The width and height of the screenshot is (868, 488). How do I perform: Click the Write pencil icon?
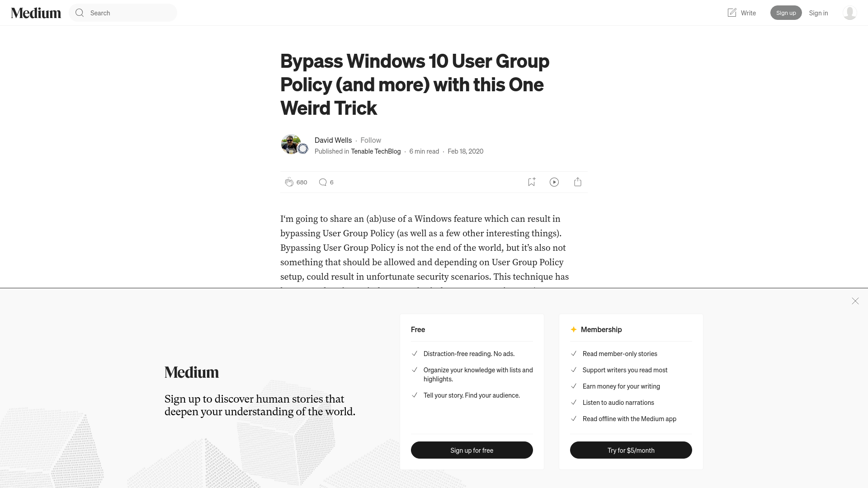(732, 12)
